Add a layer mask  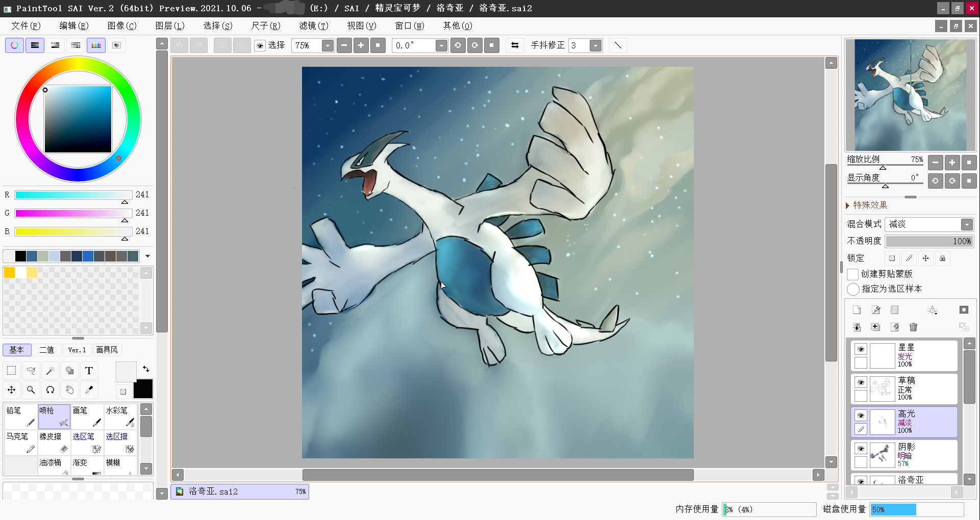(964, 310)
